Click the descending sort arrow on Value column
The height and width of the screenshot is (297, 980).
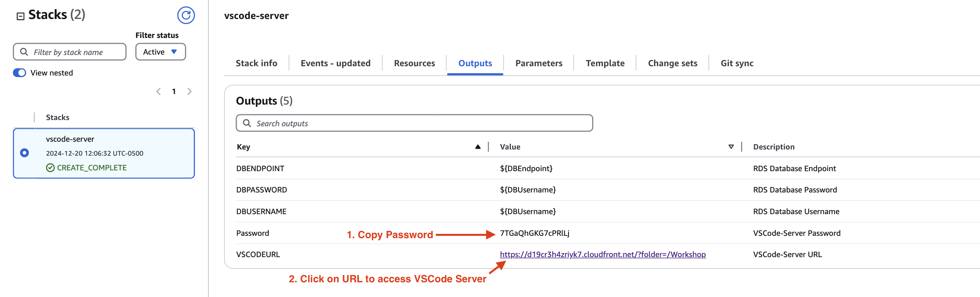coord(731,146)
